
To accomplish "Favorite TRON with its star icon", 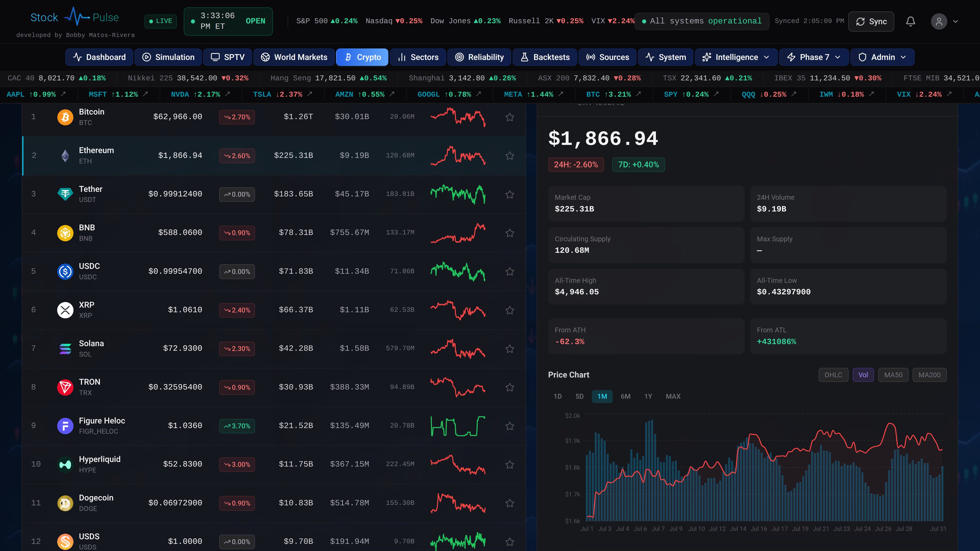I will tap(510, 387).
